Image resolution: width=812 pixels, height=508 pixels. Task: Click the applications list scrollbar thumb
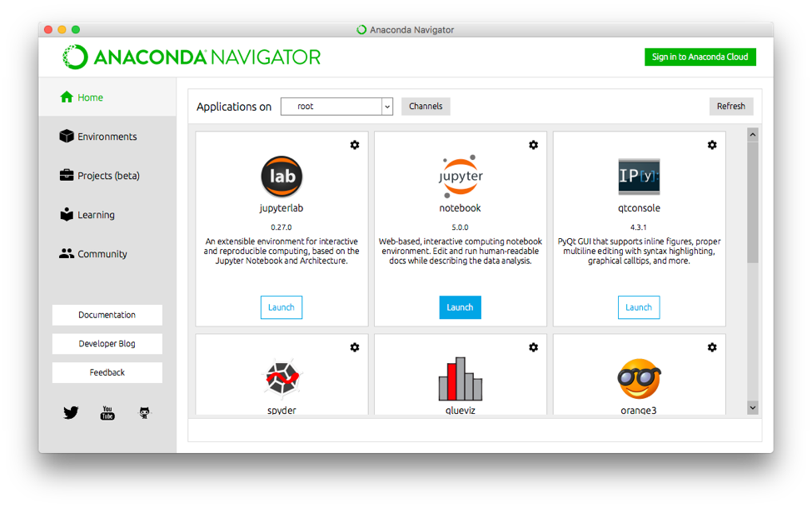pyautogui.click(x=753, y=202)
